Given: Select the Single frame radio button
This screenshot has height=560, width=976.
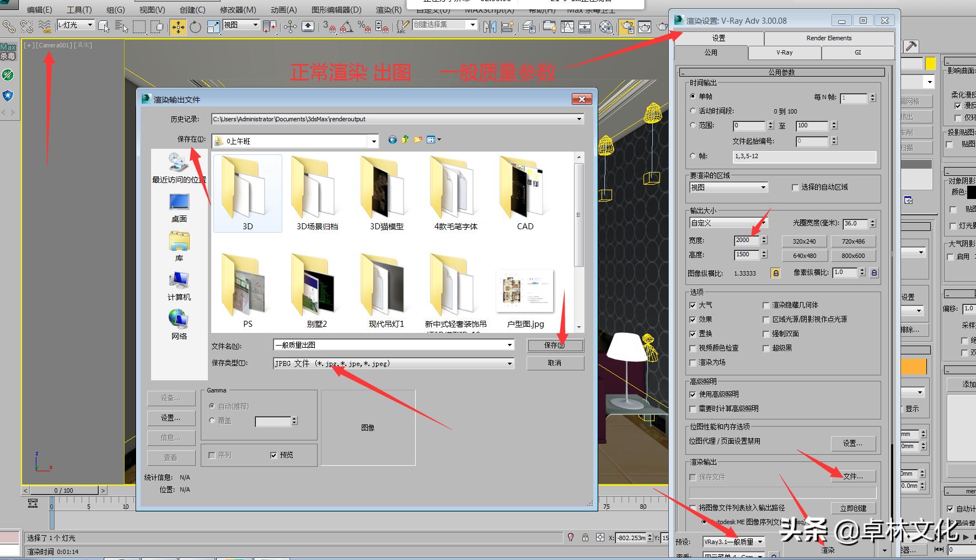Looking at the screenshot, I should click(x=693, y=96).
